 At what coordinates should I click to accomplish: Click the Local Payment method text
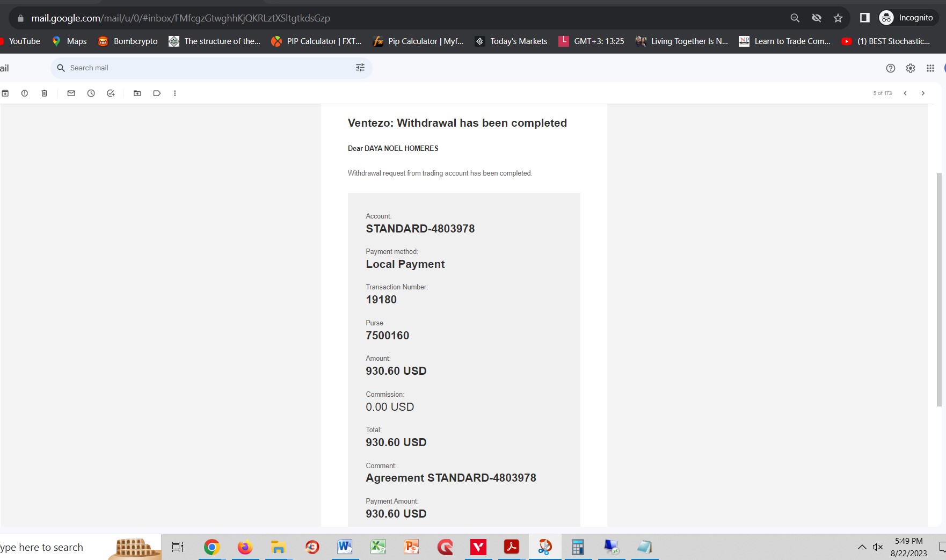[405, 264]
